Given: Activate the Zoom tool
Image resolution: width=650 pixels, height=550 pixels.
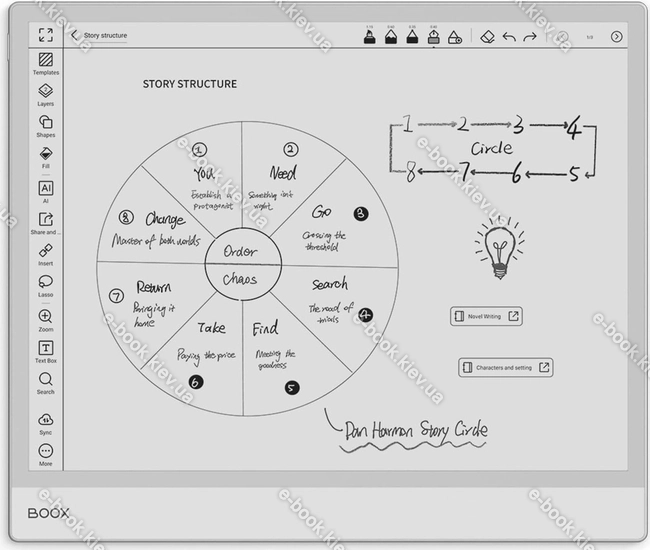Looking at the screenshot, I should pos(46,321).
